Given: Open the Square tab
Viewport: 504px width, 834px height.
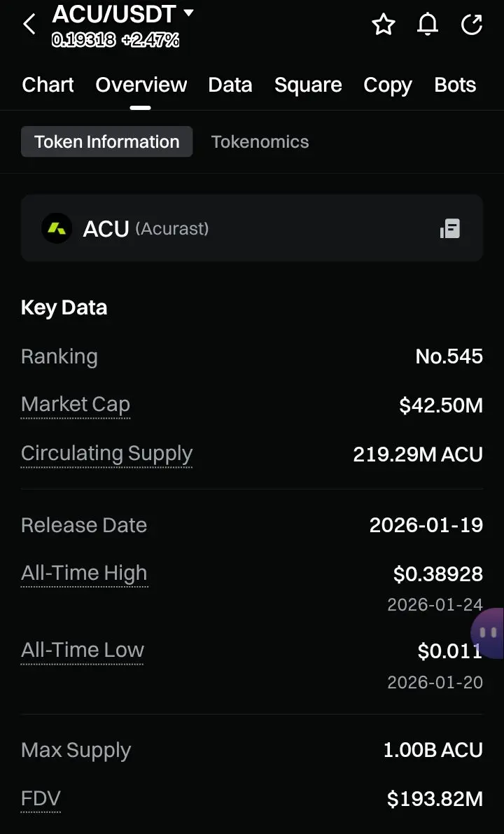Looking at the screenshot, I should pos(308,85).
